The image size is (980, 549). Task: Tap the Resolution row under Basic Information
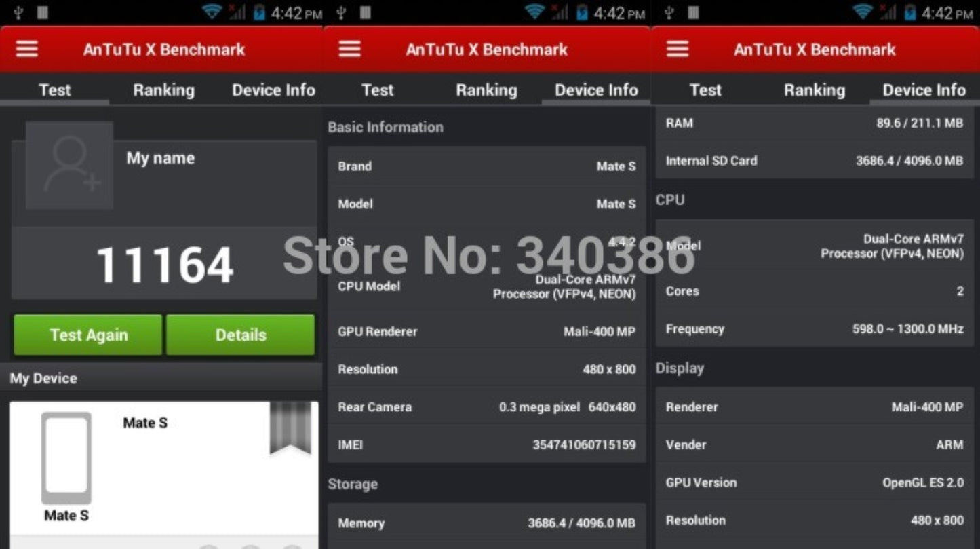point(487,370)
